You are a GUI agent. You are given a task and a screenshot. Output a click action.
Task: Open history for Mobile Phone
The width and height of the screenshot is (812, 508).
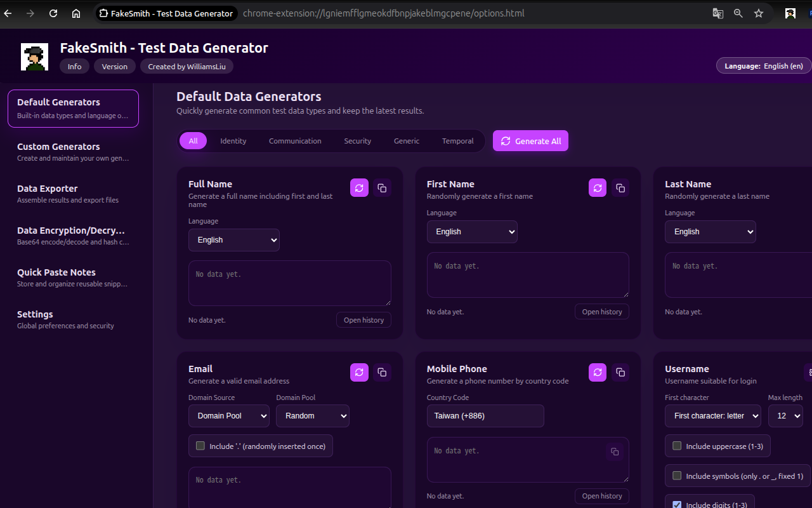pos(602,496)
